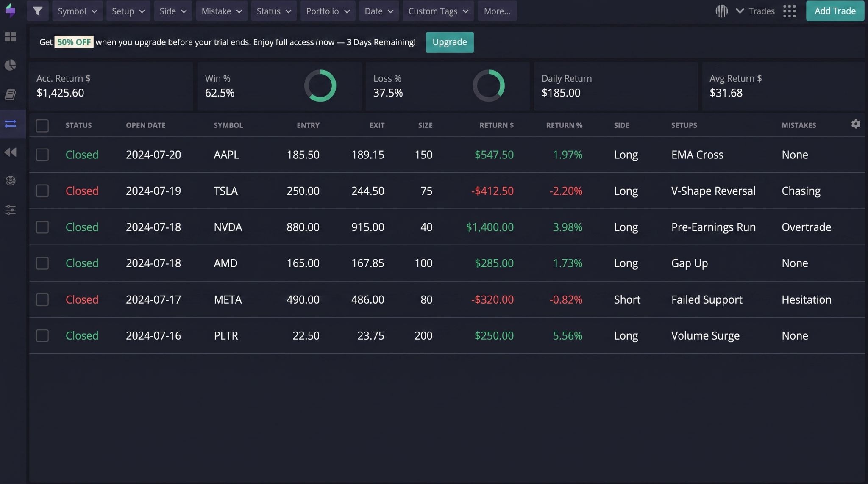This screenshot has height=484, width=868.
Task: Select the trades arrows icon in sidebar
Action: [11, 124]
